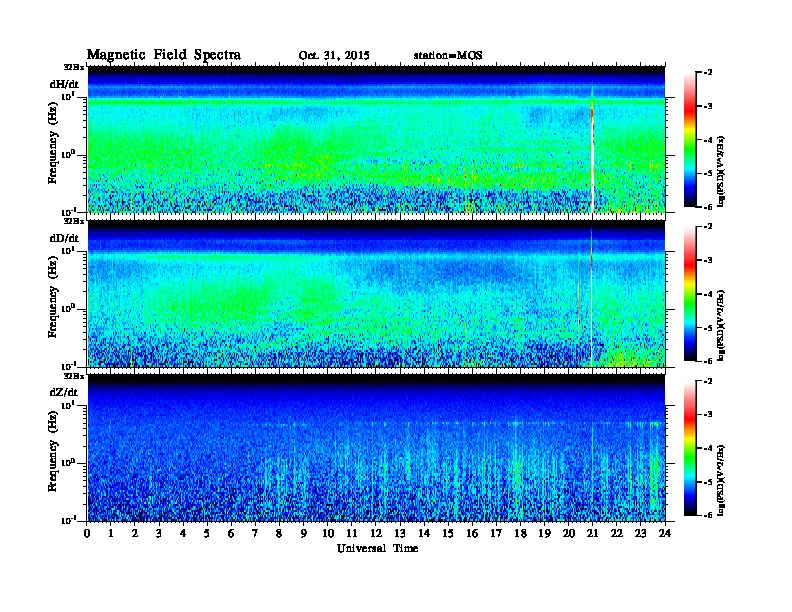The width and height of the screenshot is (792, 612).
Task: Click the 32Hz label atop dH/dt panel
Action: click(74, 67)
